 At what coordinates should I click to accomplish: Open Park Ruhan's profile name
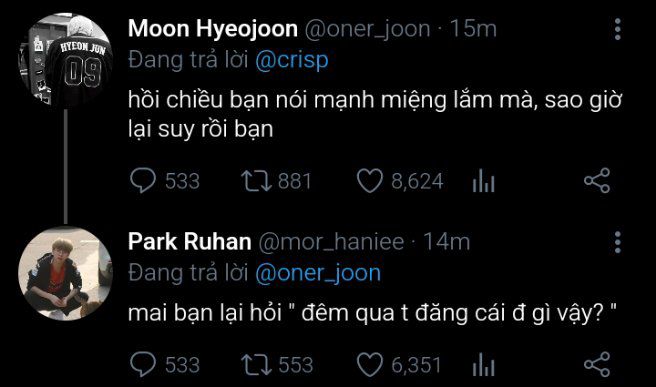pos(190,241)
